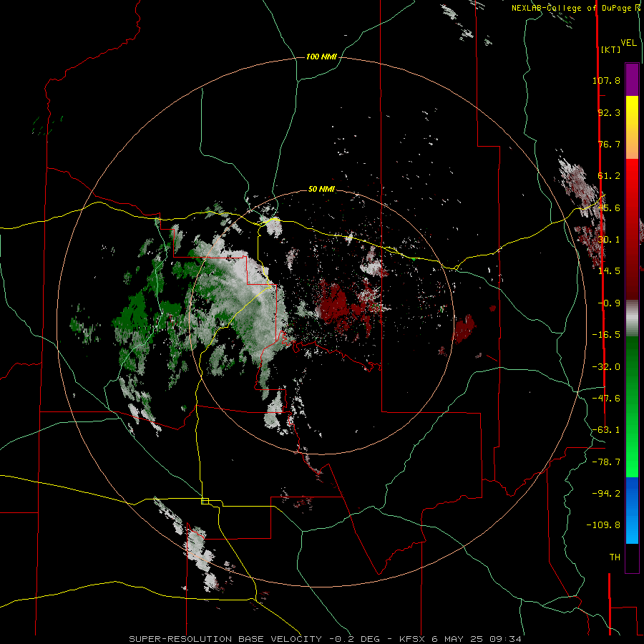Select the -0.9 velocity scale value
This screenshot has height=644, width=644.
tap(609, 303)
